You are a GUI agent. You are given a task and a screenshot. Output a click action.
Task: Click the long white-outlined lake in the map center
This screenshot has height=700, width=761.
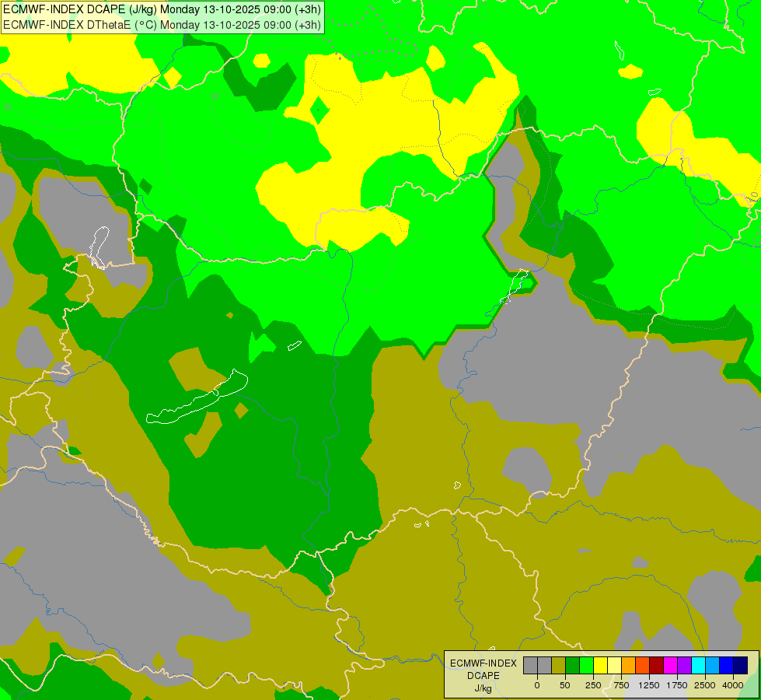198,401
